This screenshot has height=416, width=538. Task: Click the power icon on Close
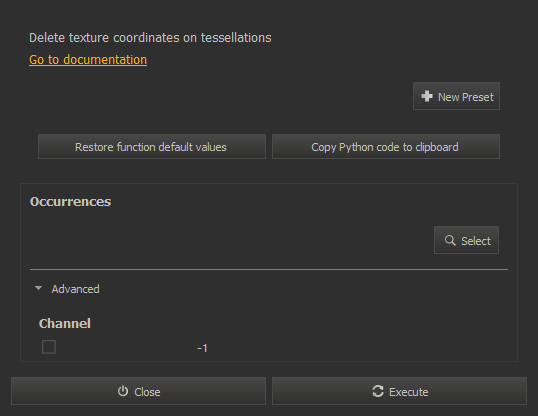click(123, 391)
